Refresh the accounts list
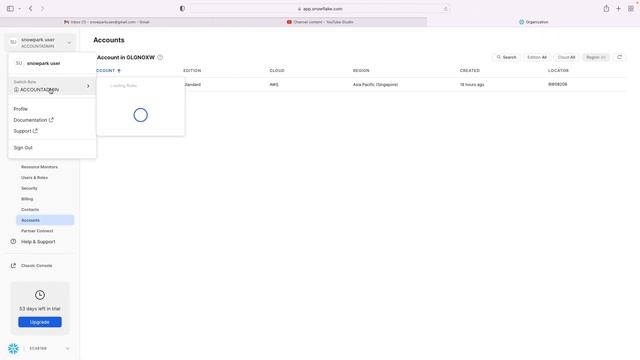The width and height of the screenshot is (640, 360). coord(620,57)
